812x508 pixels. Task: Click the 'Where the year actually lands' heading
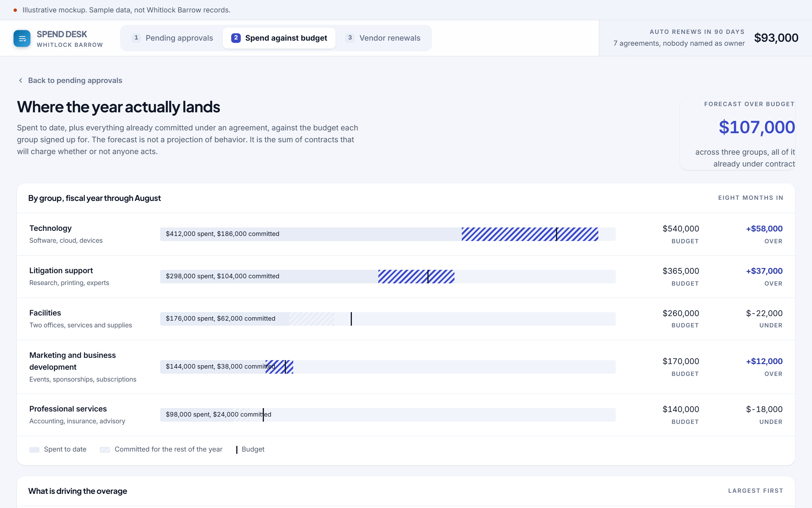pyautogui.click(x=118, y=107)
